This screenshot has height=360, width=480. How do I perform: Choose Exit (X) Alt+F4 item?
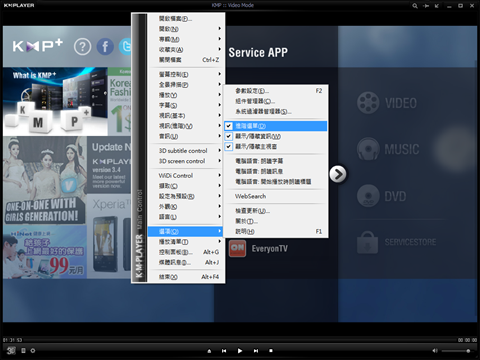coord(185,277)
